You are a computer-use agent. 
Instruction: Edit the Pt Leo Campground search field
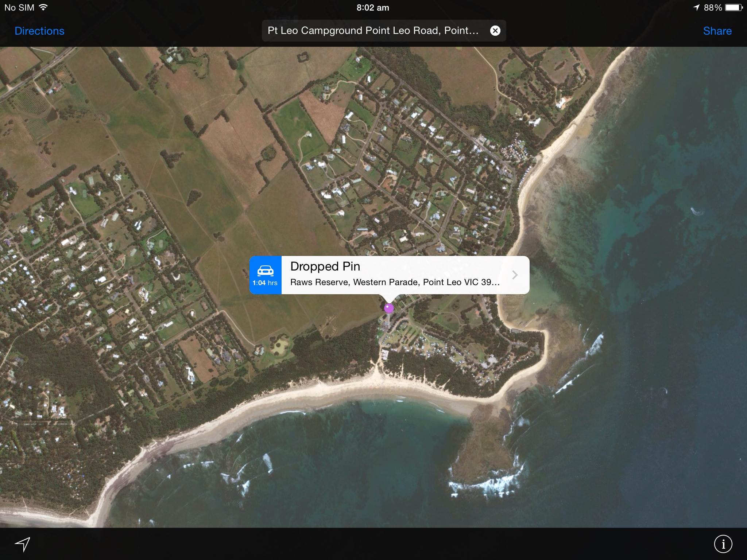[373, 31]
